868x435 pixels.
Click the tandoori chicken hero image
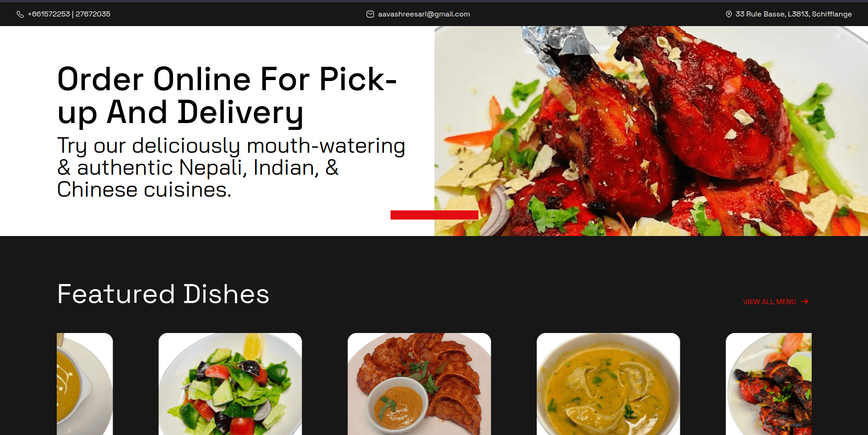click(x=651, y=131)
